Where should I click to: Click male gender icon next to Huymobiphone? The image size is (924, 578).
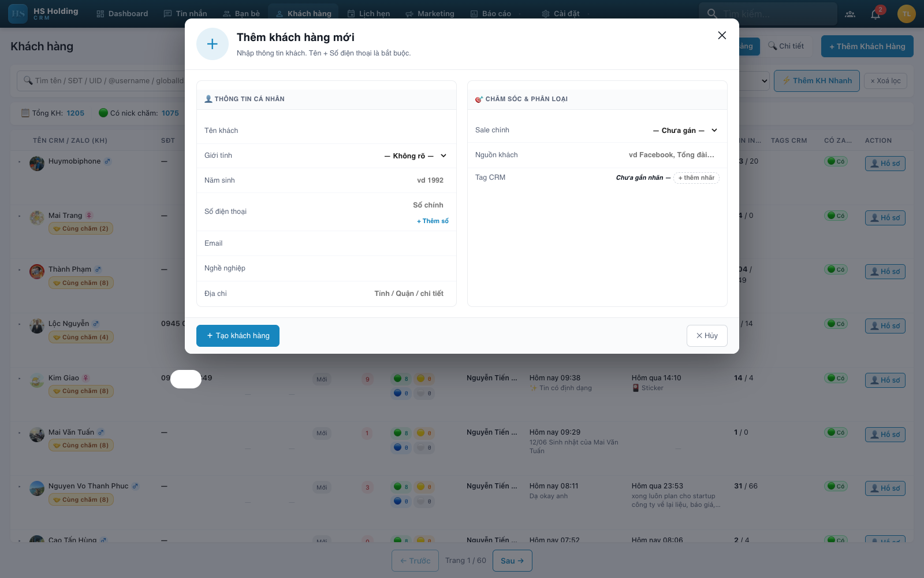107,162
